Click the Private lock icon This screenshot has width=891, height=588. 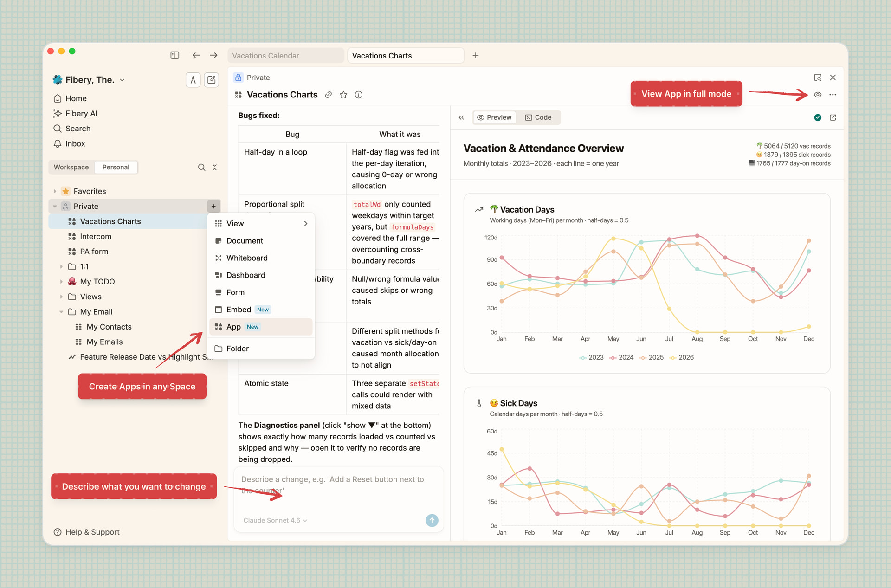[238, 78]
